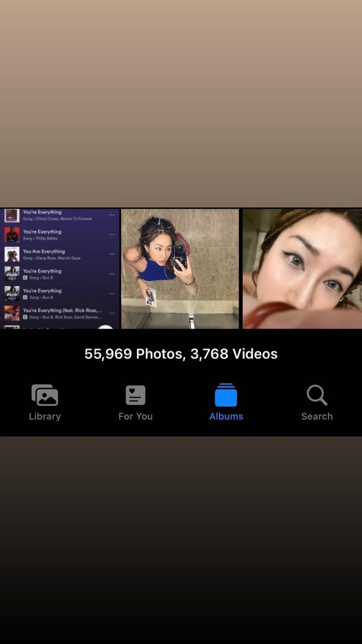Select You're Everything feat. Rick Ross title
The width and height of the screenshot is (362, 644).
pos(62,310)
